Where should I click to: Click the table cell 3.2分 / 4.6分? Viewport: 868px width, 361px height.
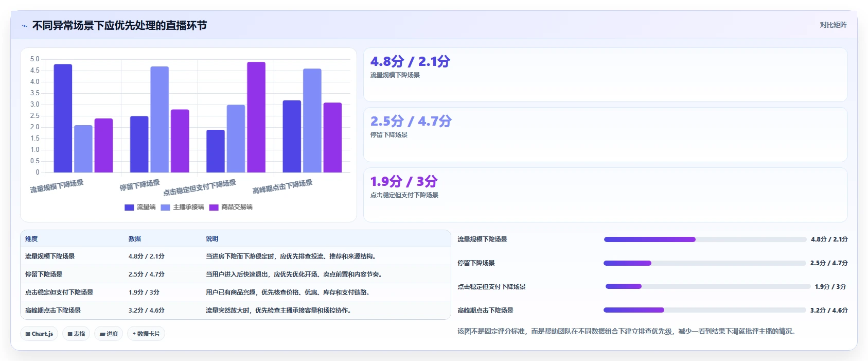pos(147,311)
